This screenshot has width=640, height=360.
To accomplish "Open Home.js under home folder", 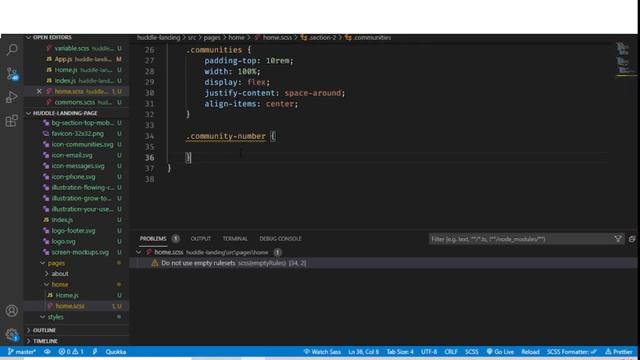I will (67, 295).
